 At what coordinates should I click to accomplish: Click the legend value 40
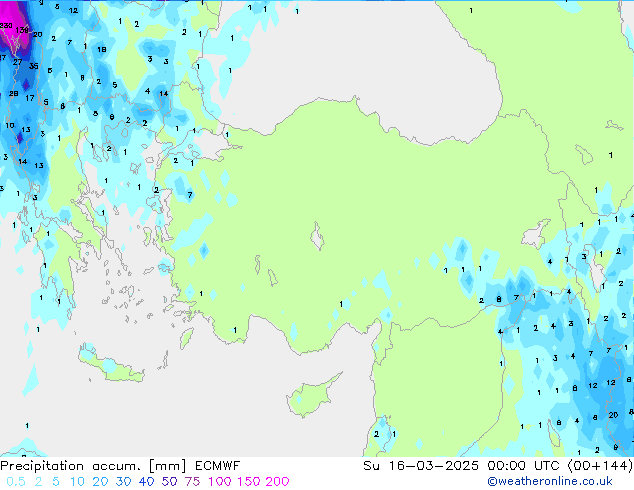(146, 482)
